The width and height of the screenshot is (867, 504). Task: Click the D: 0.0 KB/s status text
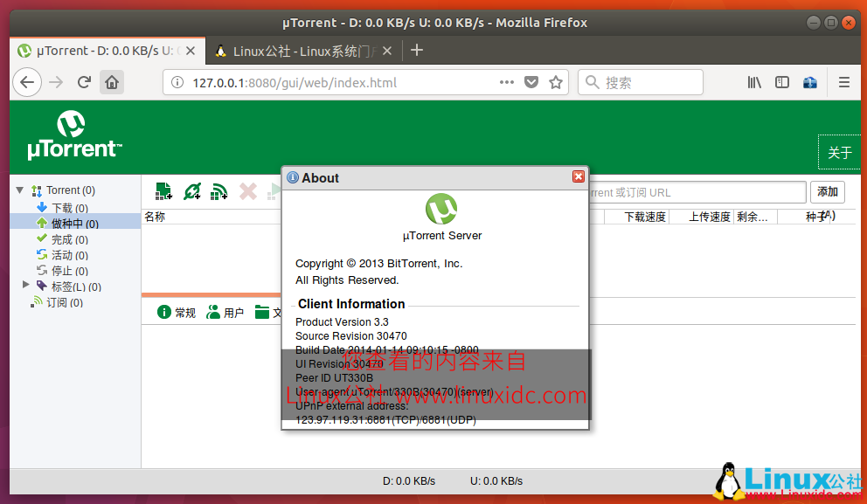409,480
